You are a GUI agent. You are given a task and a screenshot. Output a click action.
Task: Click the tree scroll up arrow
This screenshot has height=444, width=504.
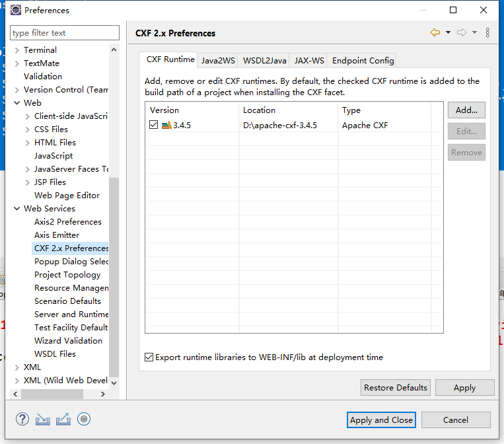(x=114, y=50)
